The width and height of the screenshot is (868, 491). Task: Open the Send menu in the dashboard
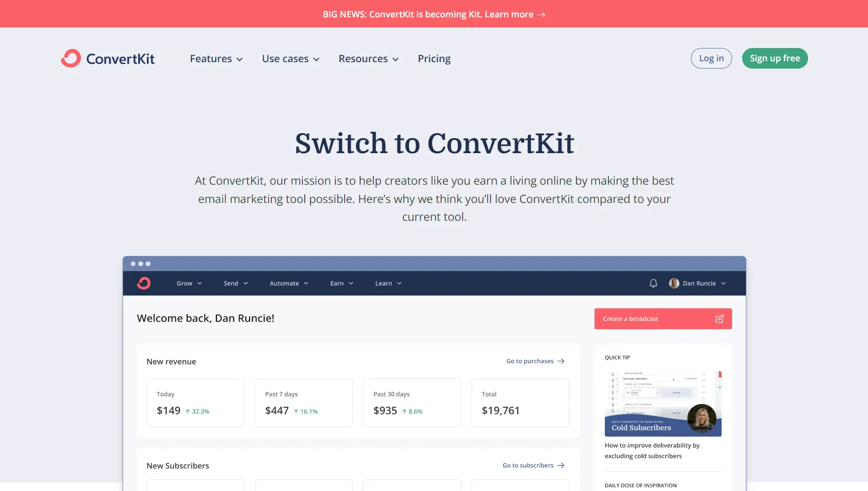[x=236, y=283]
